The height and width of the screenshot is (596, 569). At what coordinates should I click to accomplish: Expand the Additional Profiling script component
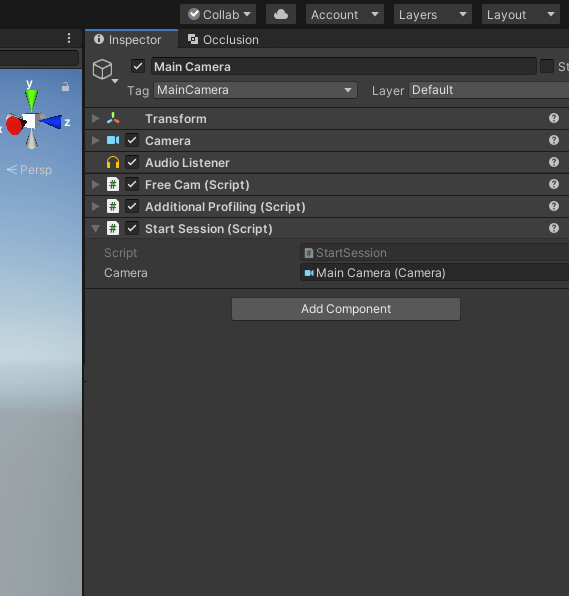point(95,207)
